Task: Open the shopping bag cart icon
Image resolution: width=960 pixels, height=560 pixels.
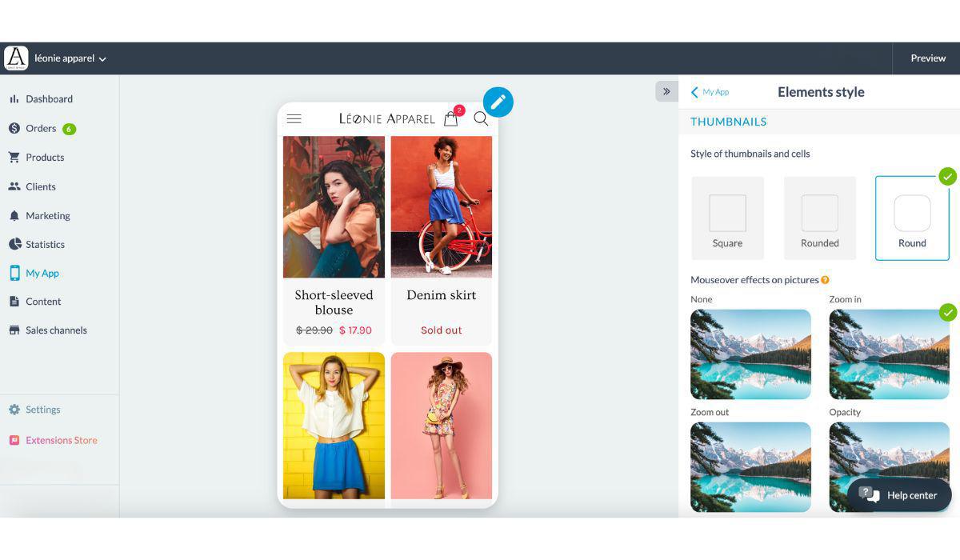Action: pos(451,119)
